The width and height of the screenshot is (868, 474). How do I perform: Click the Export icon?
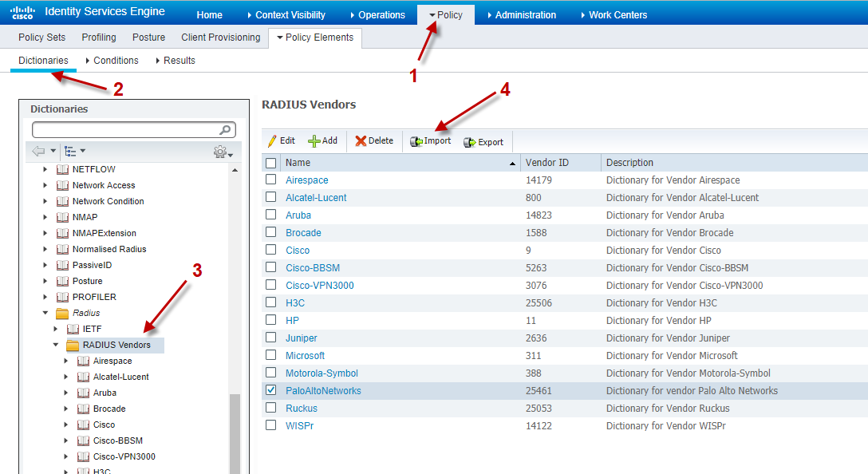(469, 142)
